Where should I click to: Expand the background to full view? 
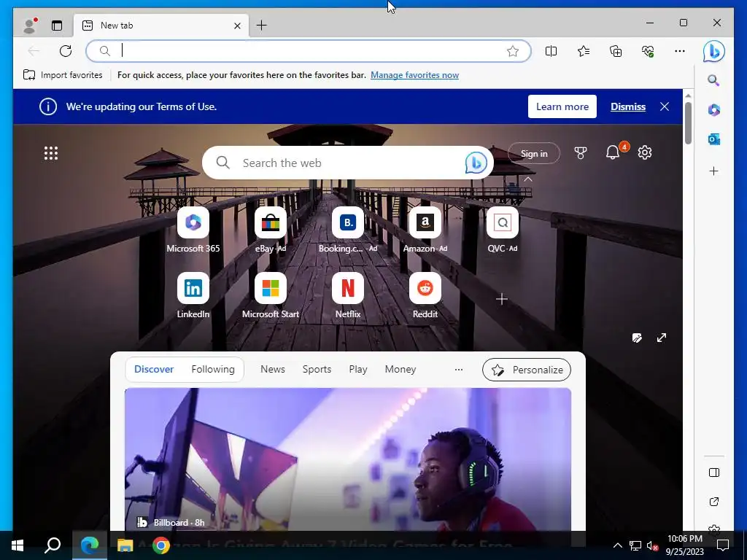tap(662, 338)
